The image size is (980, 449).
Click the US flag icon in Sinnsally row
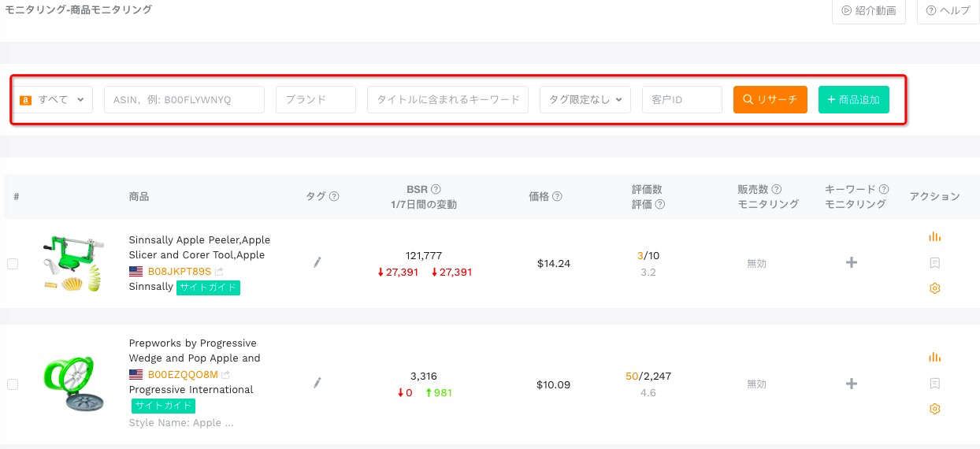pyautogui.click(x=136, y=271)
